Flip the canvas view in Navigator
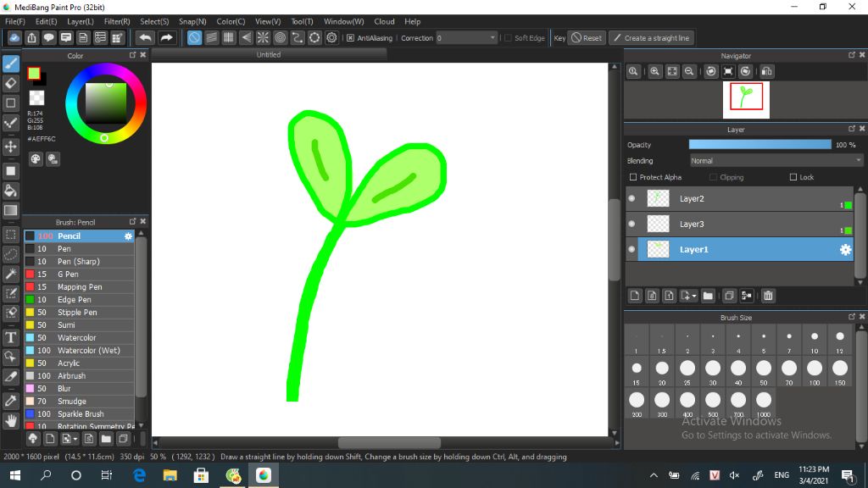This screenshot has height=488, width=868. click(x=766, y=71)
